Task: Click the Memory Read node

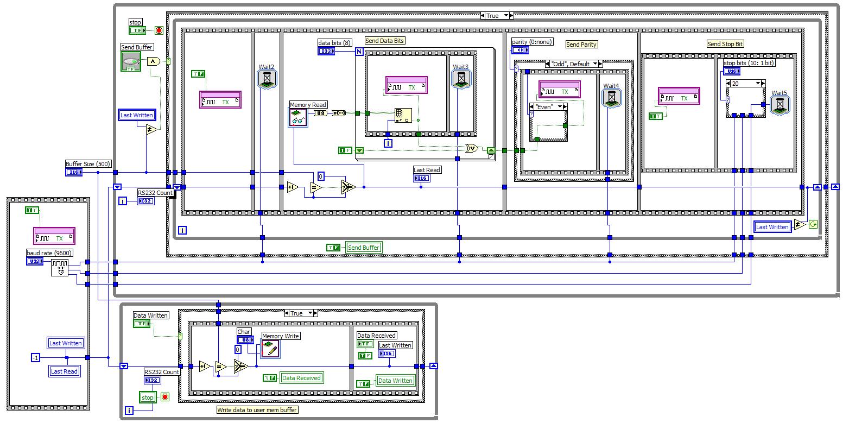Action: pyautogui.click(x=298, y=117)
